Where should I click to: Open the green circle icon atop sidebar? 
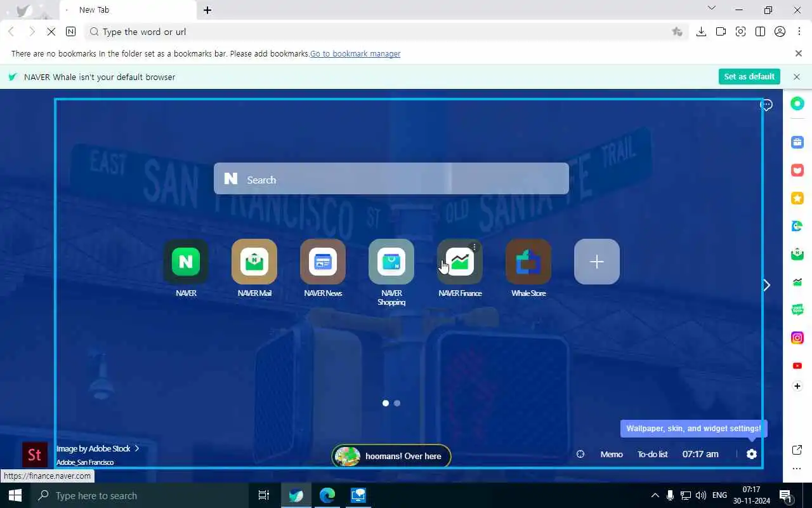click(x=797, y=104)
